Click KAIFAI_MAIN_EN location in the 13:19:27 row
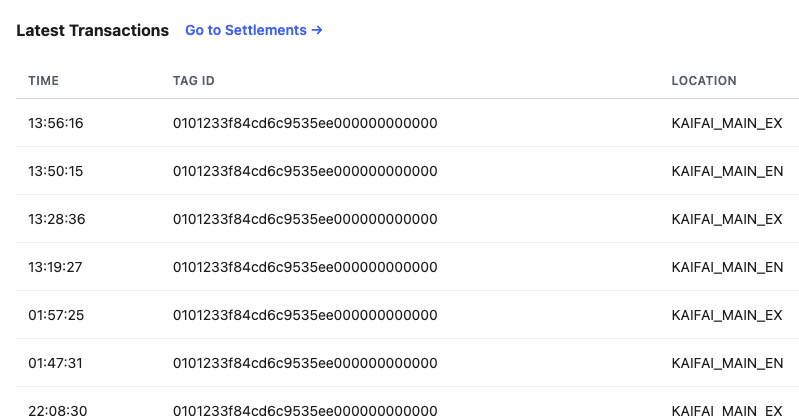The image size is (799, 416). (x=727, y=267)
